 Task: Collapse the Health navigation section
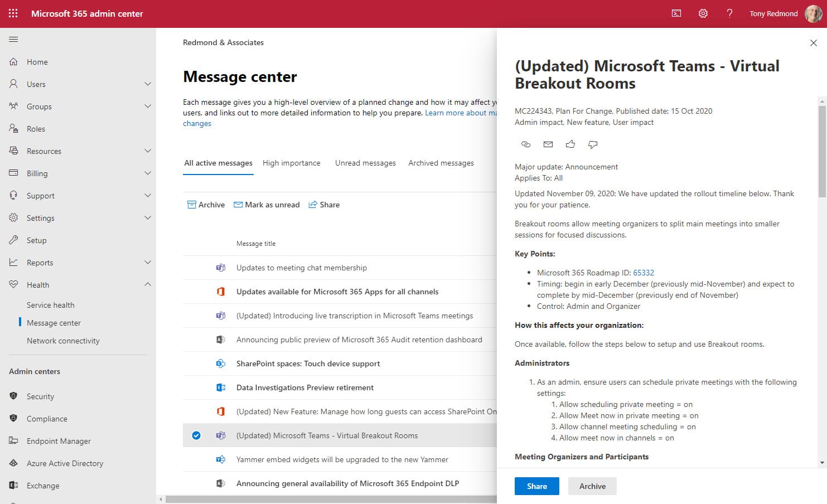pyautogui.click(x=148, y=285)
